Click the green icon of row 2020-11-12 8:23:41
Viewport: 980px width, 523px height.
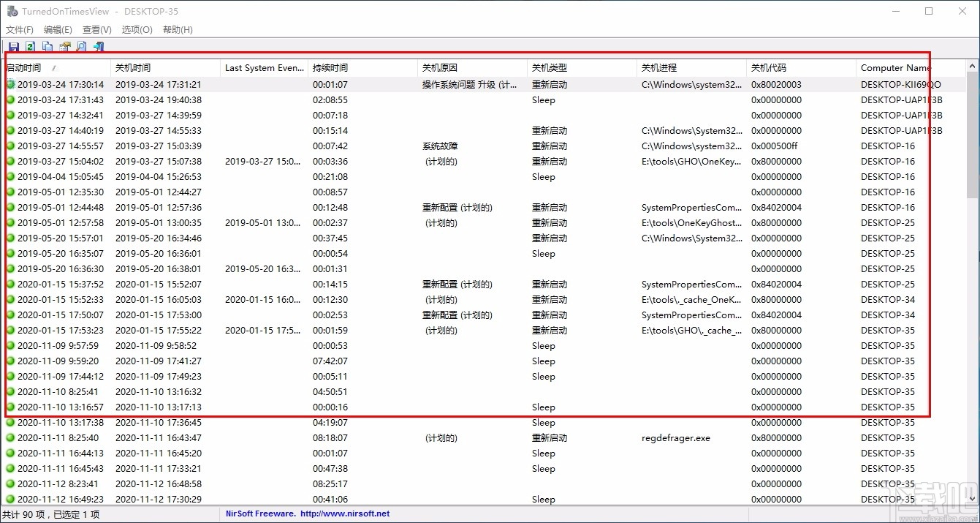(x=11, y=484)
